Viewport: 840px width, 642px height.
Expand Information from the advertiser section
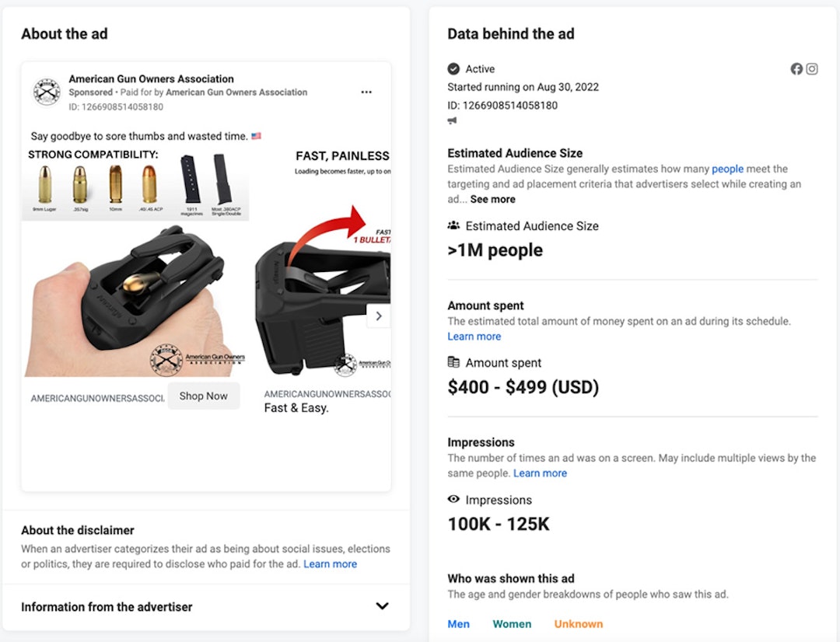pyautogui.click(x=381, y=606)
